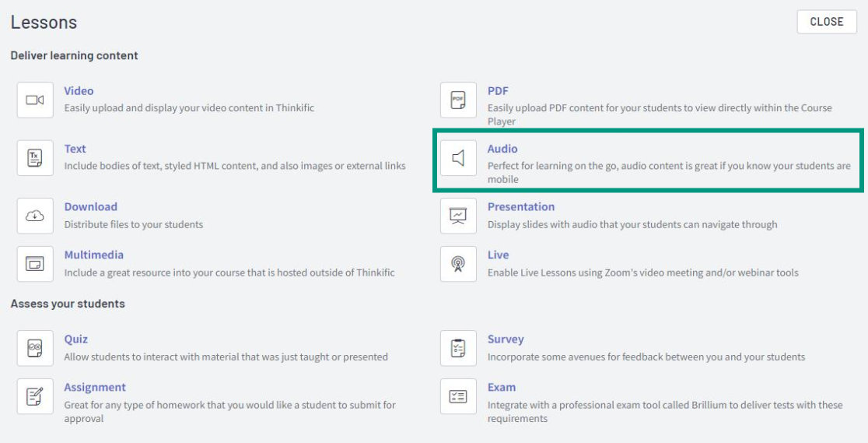Open the Quiz lesson type

76,339
